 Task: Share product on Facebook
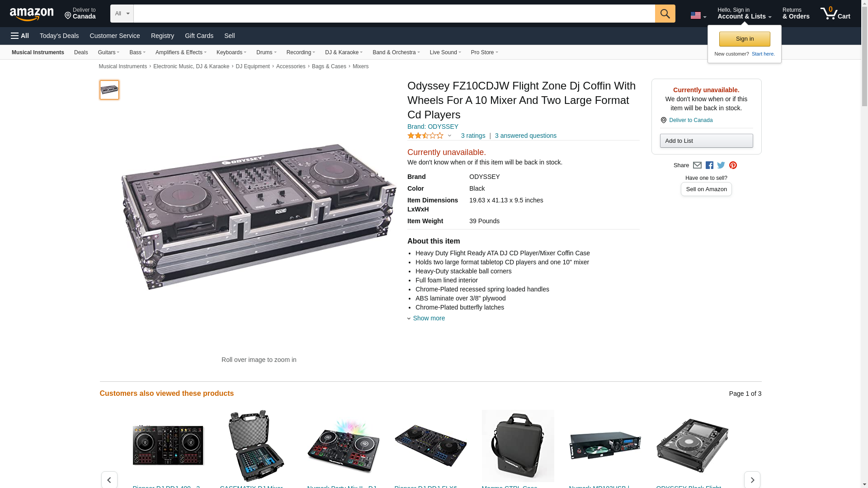click(x=709, y=165)
